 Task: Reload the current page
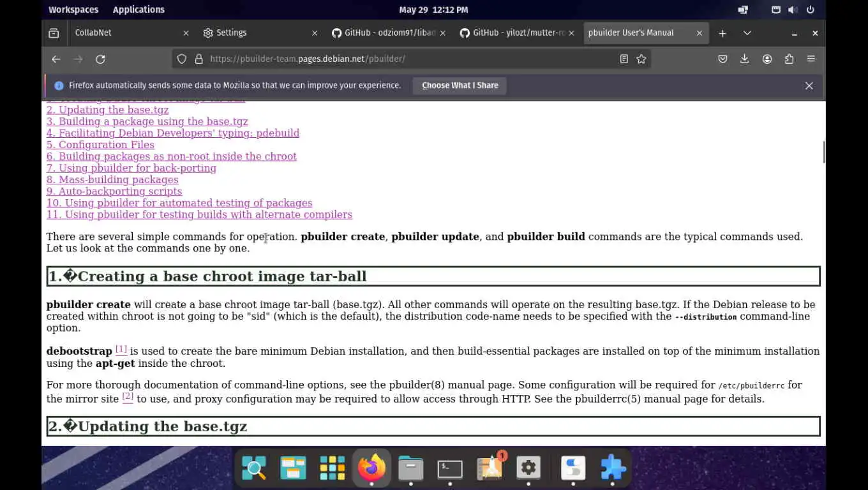click(x=100, y=59)
